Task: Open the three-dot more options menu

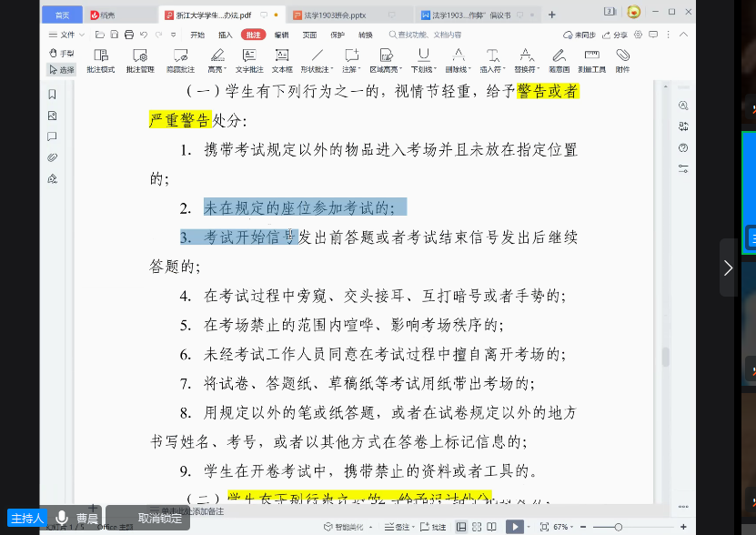Action: click(x=669, y=35)
